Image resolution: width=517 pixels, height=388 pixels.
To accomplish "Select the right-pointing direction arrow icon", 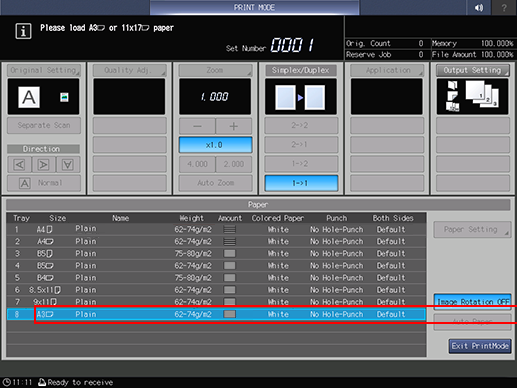I will 44,164.
